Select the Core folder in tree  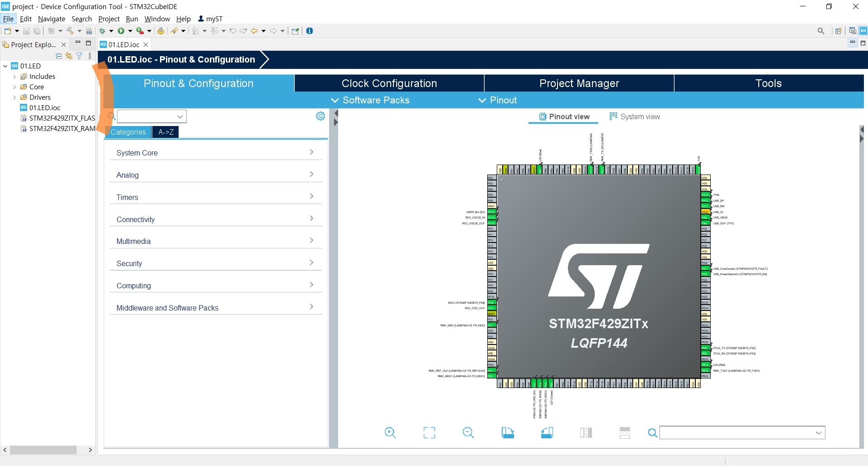[36, 87]
